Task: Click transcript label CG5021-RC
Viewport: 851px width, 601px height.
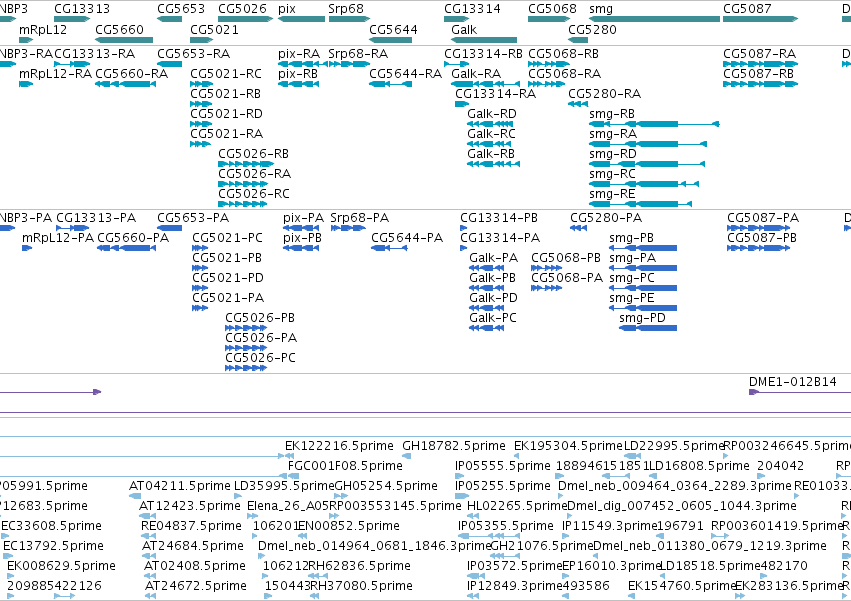Action: point(226,74)
